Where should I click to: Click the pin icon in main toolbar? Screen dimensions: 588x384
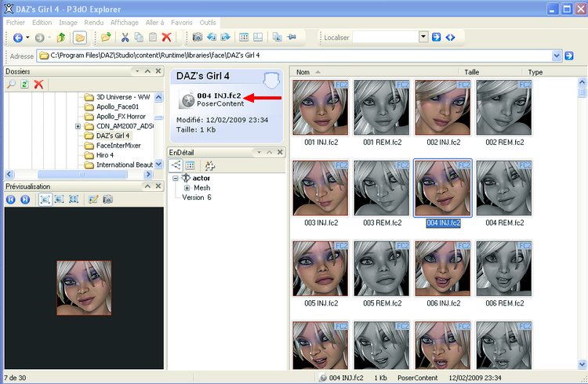coord(292,37)
